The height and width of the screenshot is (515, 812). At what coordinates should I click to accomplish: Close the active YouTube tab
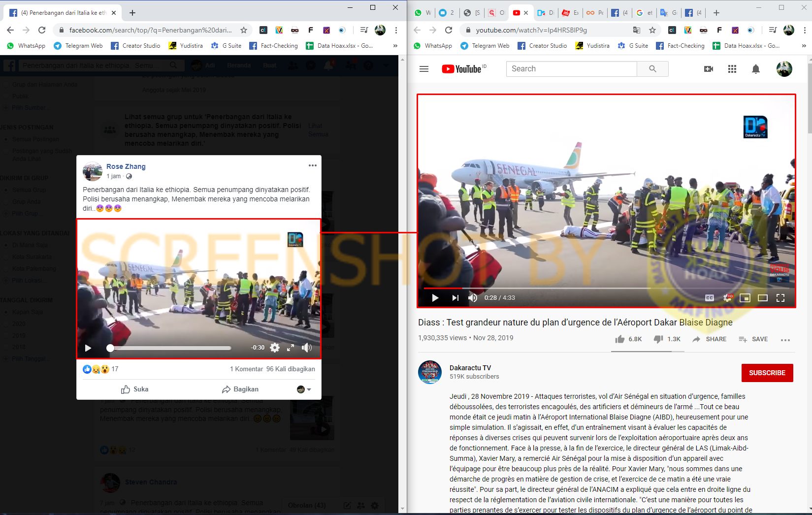pyautogui.click(x=526, y=13)
